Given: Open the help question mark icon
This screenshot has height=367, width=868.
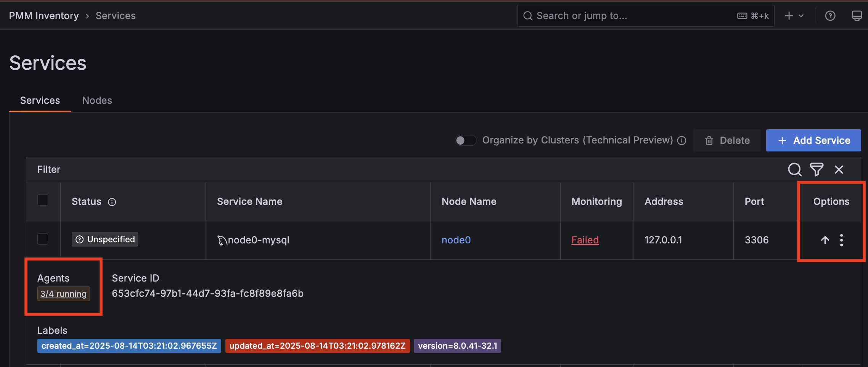Looking at the screenshot, I should 830,16.
